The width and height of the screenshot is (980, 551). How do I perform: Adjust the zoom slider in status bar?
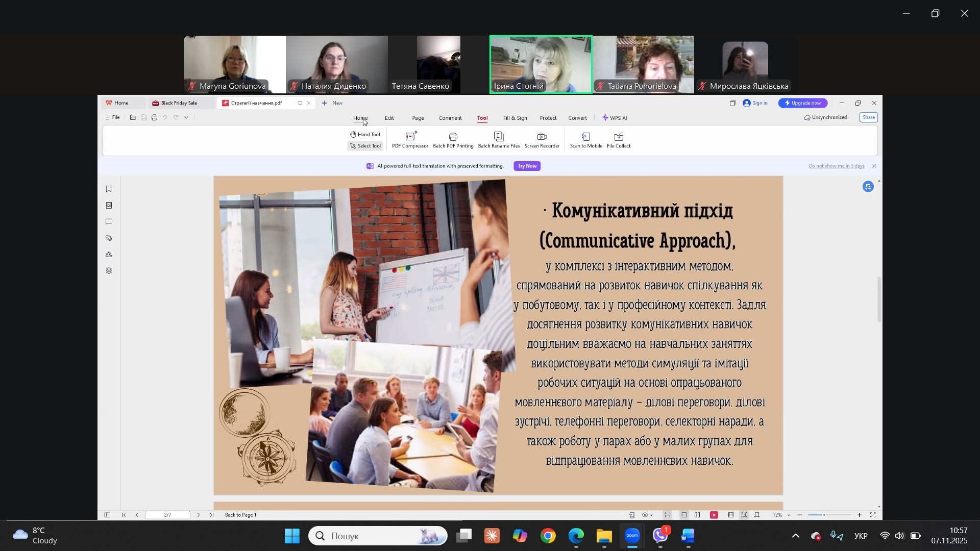click(824, 515)
